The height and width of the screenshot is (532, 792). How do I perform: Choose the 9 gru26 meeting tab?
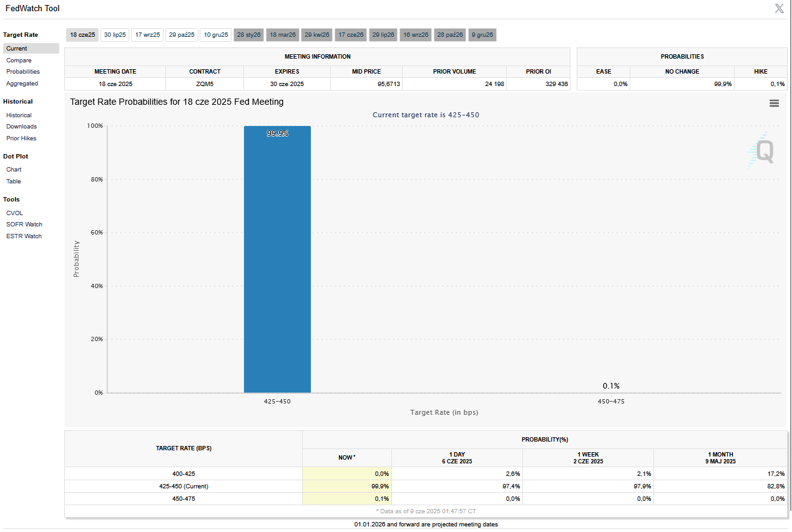483,35
